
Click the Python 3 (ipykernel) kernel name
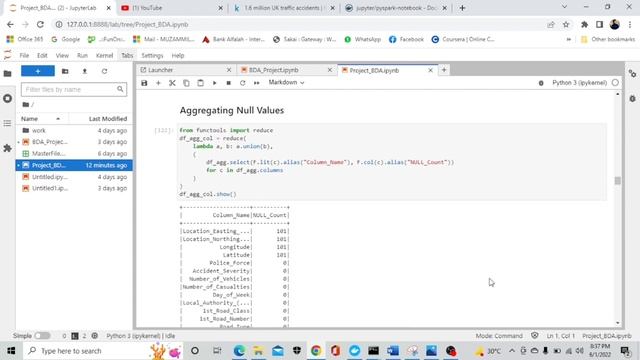point(579,82)
